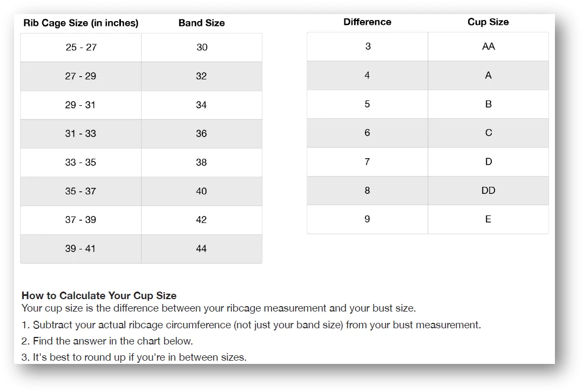This screenshot has width=583, height=392.
Task: Select the DD cup size cell
Action: click(488, 191)
